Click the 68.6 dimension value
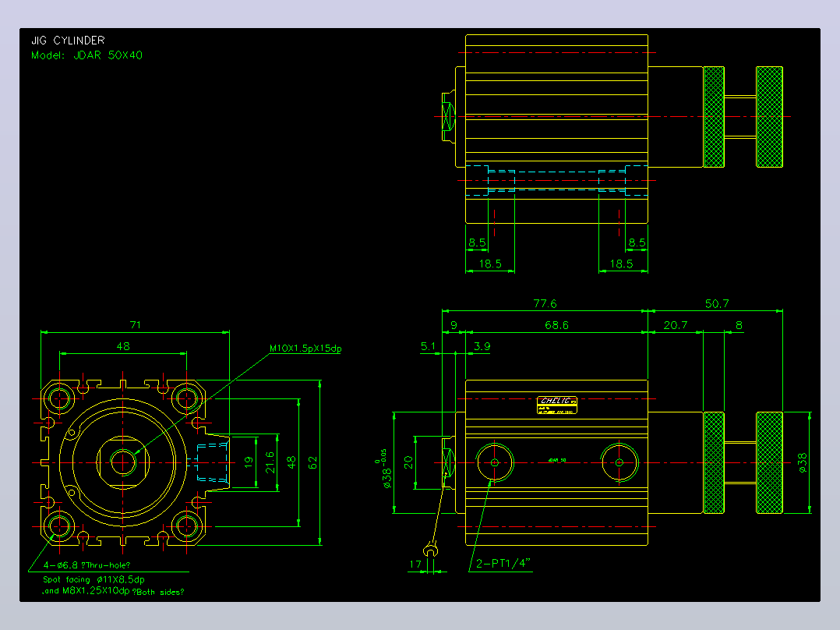Image resolution: width=840 pixels, height=630 pixels. 556,325
